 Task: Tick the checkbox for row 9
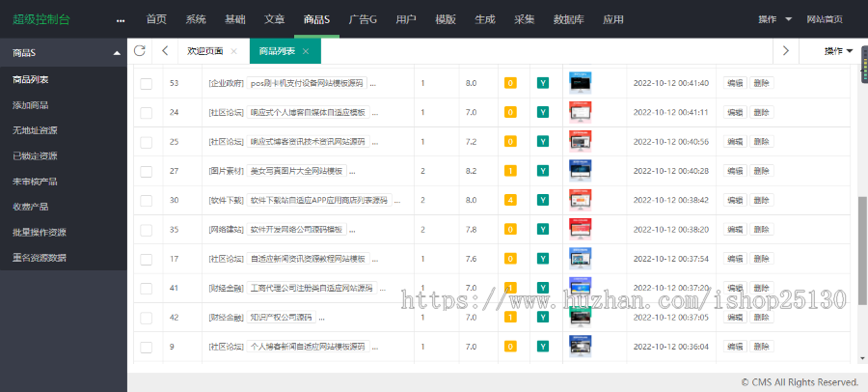click(x=147, y=348)
